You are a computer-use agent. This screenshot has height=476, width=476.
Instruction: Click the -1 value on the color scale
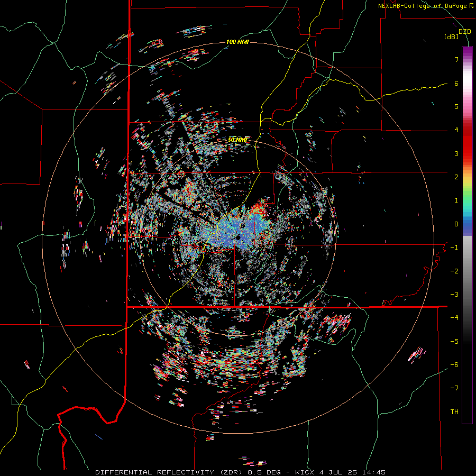click(x=454, y=248)
